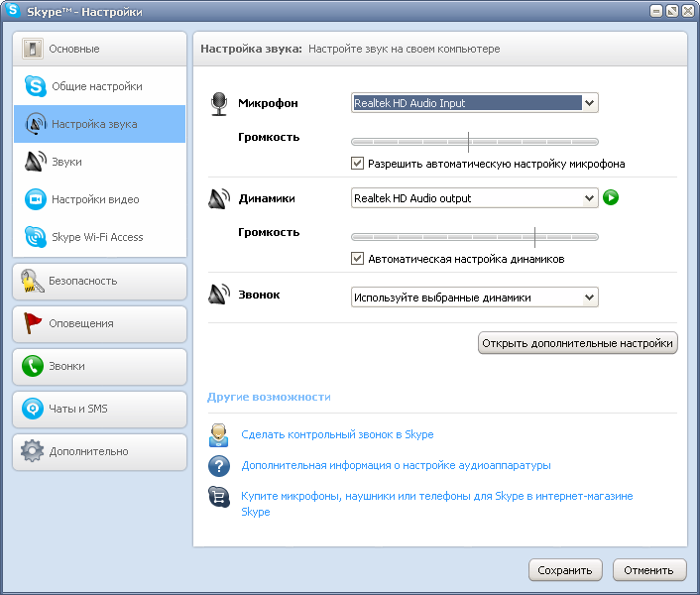Click the Сохранить button
The image size is (700, 595).
pyautogui.click(x=565, y=570)
